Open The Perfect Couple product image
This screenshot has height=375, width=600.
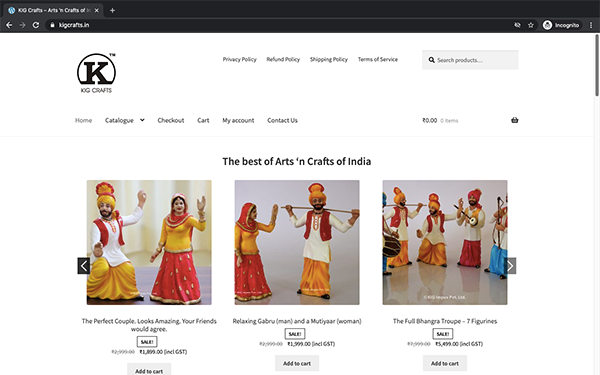pyautogui.click(x=149, y=242)
